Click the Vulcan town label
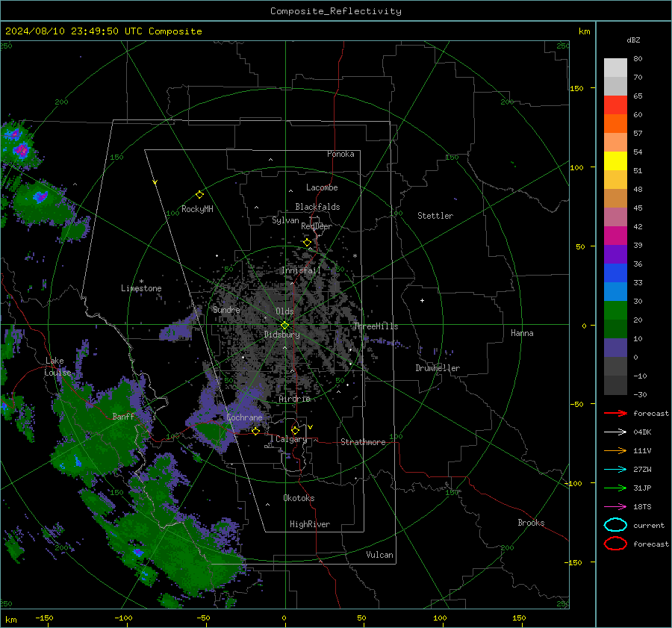The image size is (672, 628). [x=380, y=555]
